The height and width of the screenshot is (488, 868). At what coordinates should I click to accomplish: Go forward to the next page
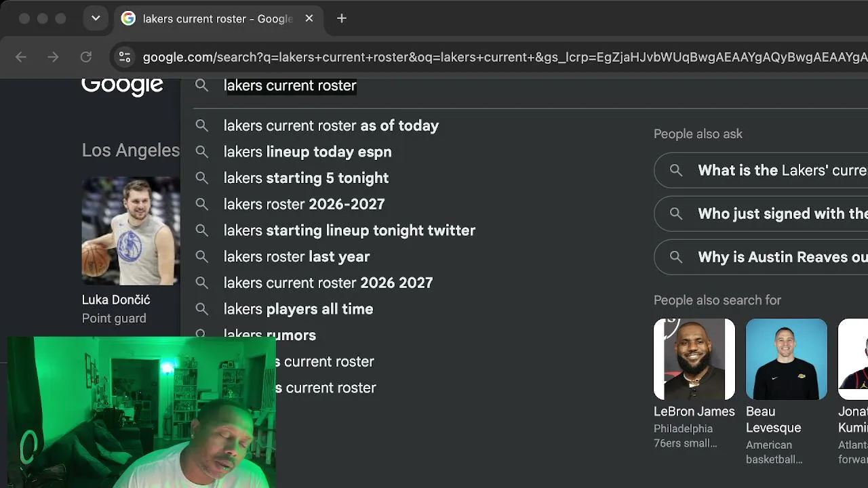point(54,57)
